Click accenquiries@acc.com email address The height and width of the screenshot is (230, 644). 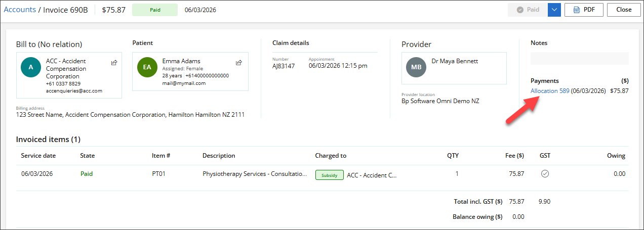tap(74, 91)
